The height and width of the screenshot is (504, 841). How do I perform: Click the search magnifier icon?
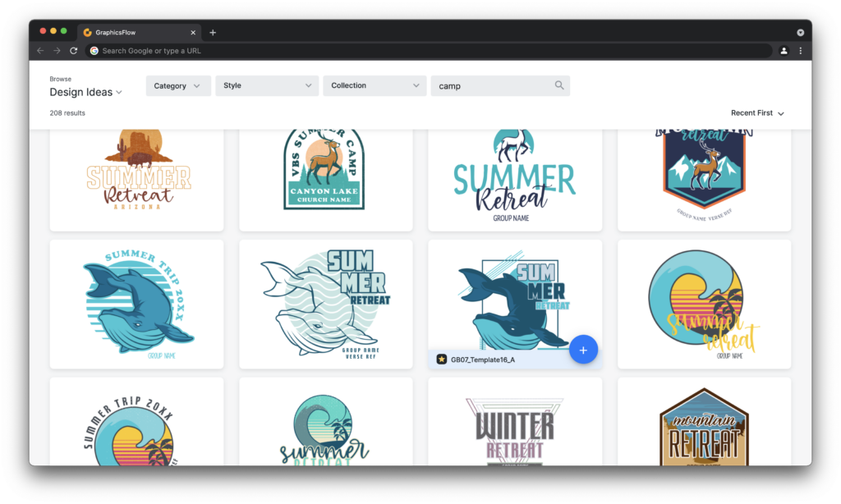pos(558,85)
